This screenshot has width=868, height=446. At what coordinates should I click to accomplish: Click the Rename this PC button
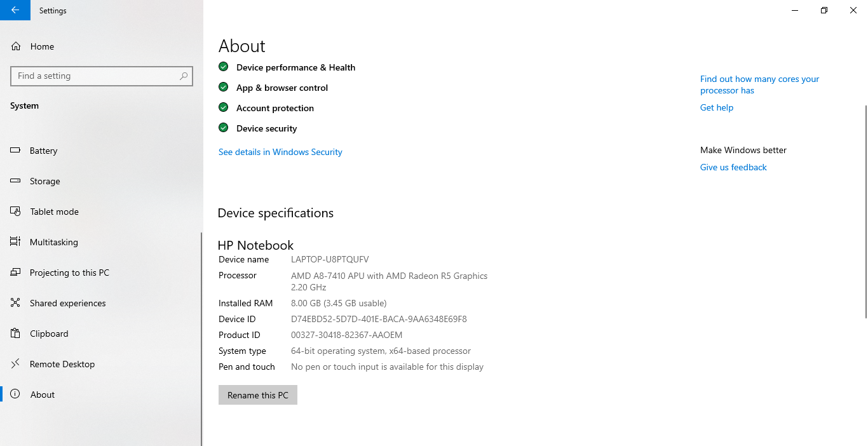(257, 395)
